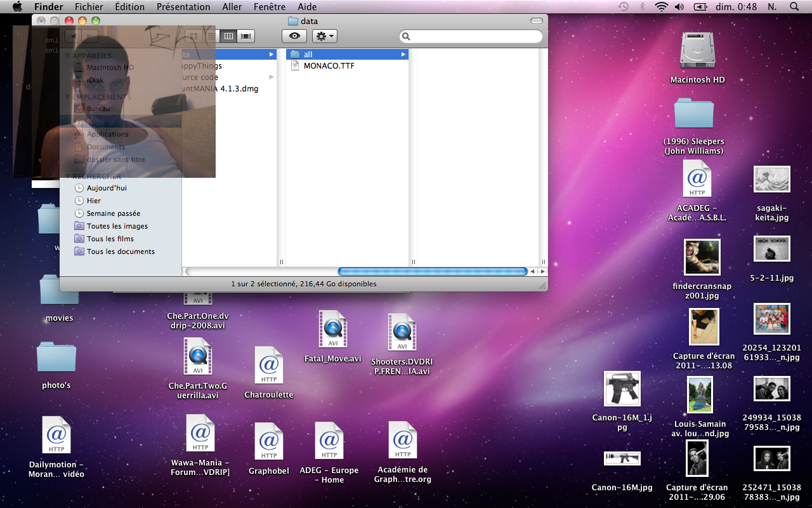The width and height of the screenshot is (812, 508).
Task: Select the "all" folder in column
Action: point(347,55)
